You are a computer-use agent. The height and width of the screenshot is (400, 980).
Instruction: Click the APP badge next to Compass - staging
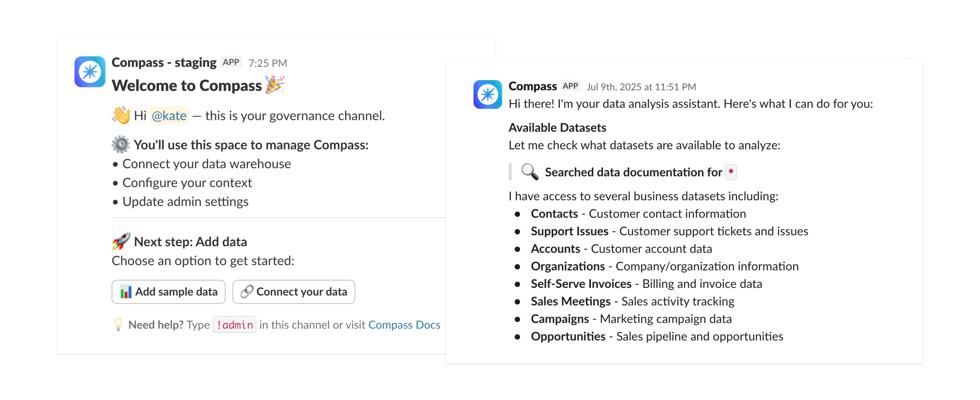231,62
